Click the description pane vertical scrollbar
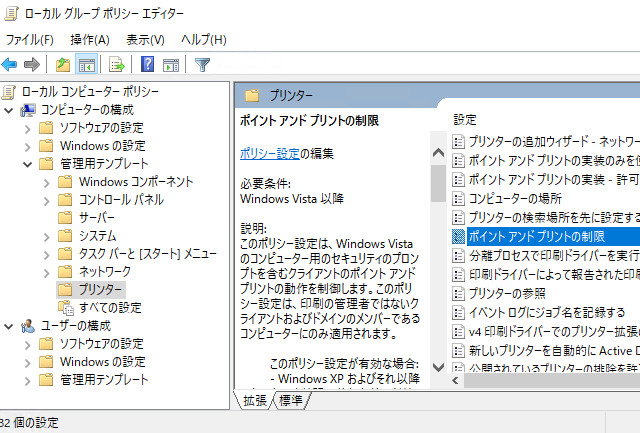The width and height of the screenshot is (640, 433). 437,260
